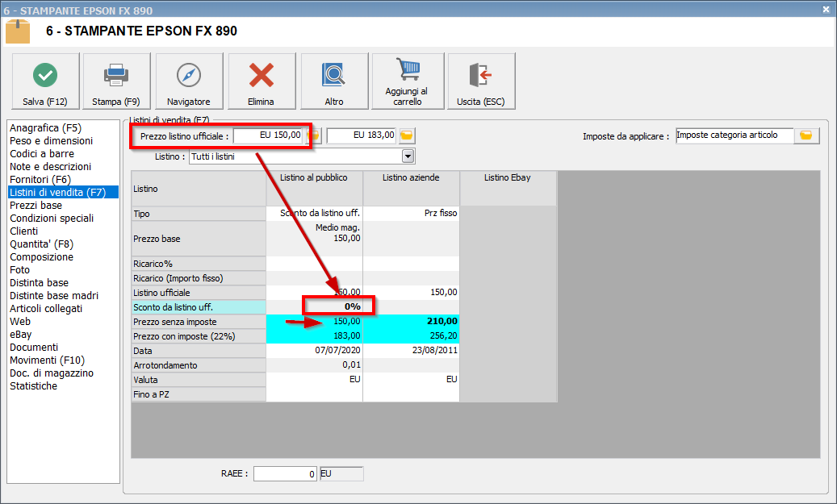Select Listini di vendita (F7) item

63,193
